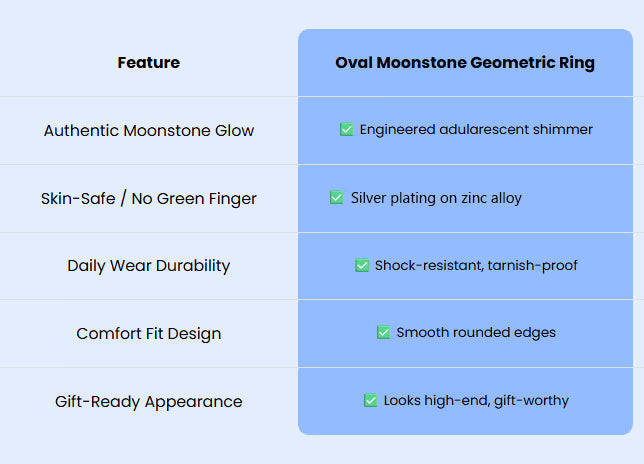Click the Engineered adularescent shimmer text
Image resolution: width=644 pixels, height=464 pixels.
pos(476,129)
